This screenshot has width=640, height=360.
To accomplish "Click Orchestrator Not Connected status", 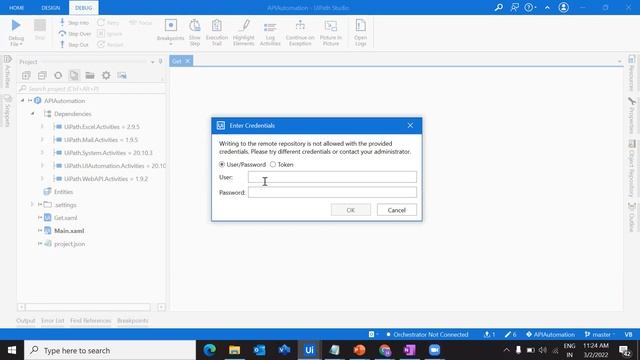I will 427,334.
